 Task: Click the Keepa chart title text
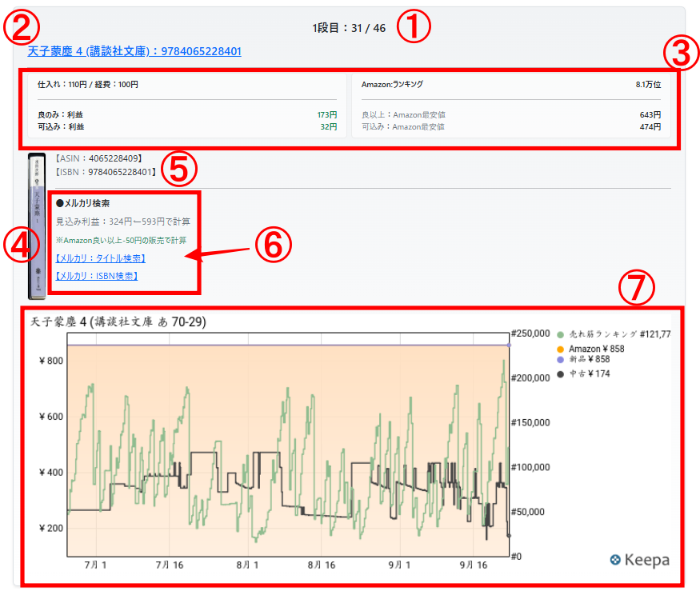[x=118, y=321]
